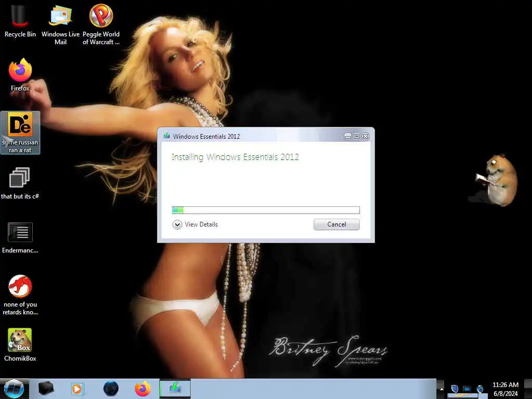This screenshot has height=399, width=532.
Task: Cancel the Windows Essentials 2012 installation
Action: [337, 224]
